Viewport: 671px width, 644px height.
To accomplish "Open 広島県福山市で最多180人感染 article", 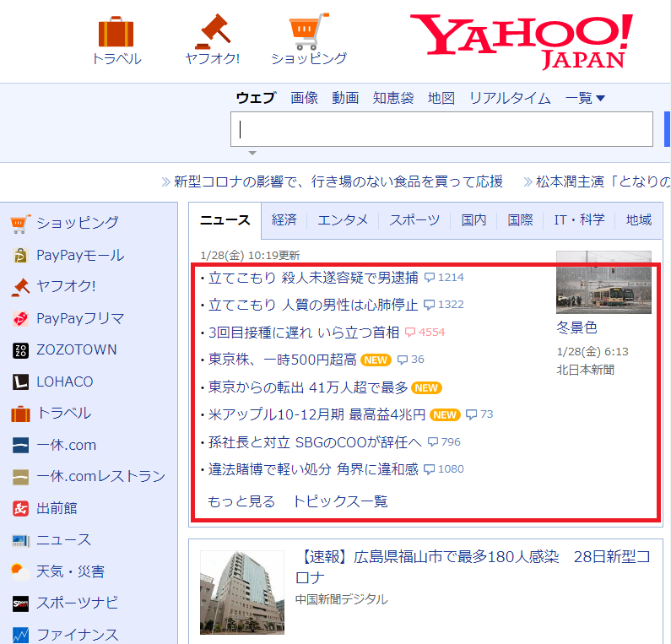I will tap(473, 566).
